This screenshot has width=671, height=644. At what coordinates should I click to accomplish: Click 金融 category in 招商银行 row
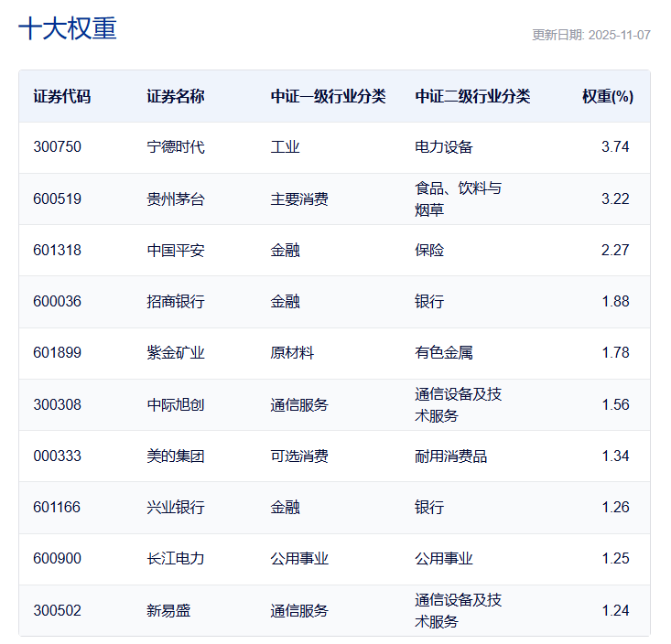point(285,302)
